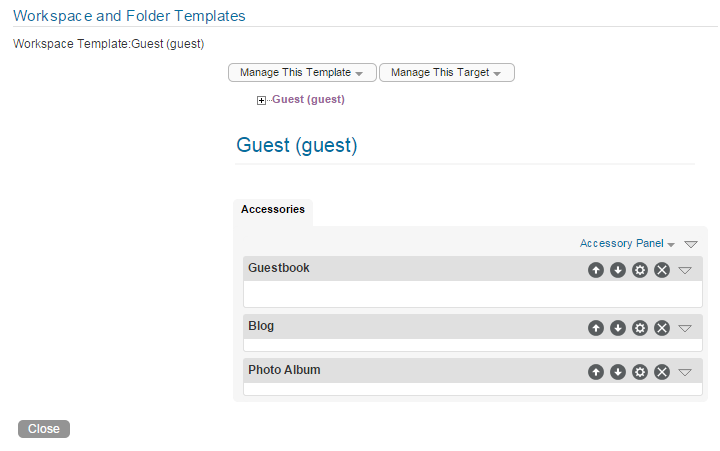
Task: Expand the Guest (guest) tree node
Action: click(262, 100)
